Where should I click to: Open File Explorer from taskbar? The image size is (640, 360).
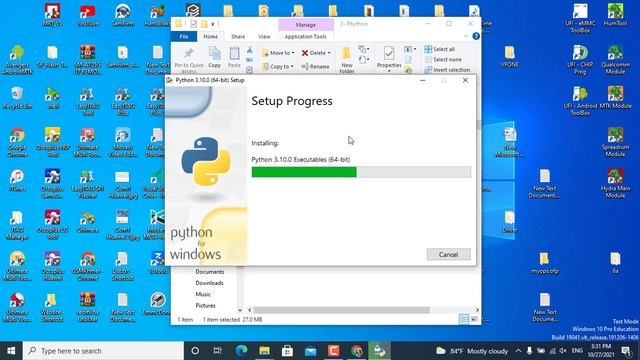(x=264, y=351)
